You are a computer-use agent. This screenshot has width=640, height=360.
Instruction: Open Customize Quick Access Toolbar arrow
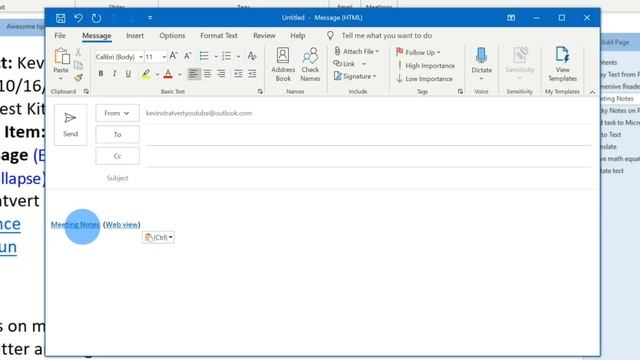pos(150,18)
